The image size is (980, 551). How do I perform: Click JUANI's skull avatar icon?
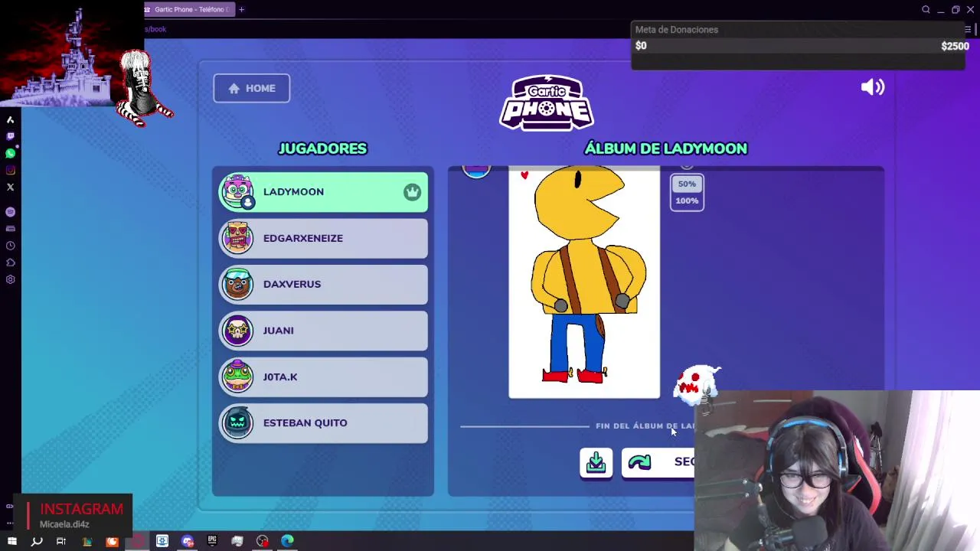[x=237, y=331]
